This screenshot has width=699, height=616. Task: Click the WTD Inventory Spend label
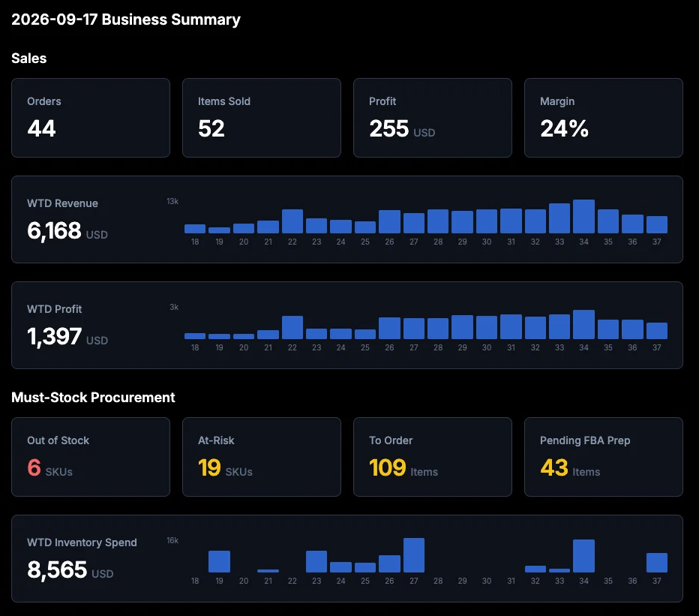[x=82, y=542]
